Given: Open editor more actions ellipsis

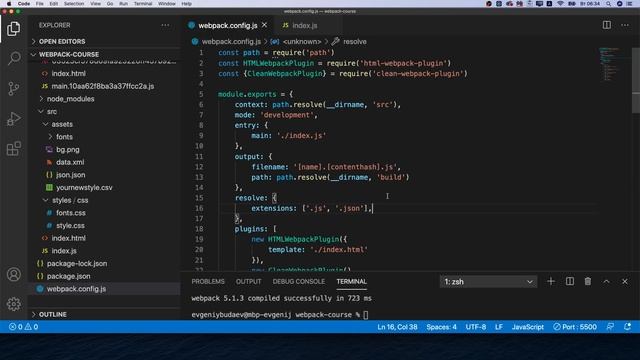Looking at the screenshot, I should pyautogui.click(x=624, y=25).
